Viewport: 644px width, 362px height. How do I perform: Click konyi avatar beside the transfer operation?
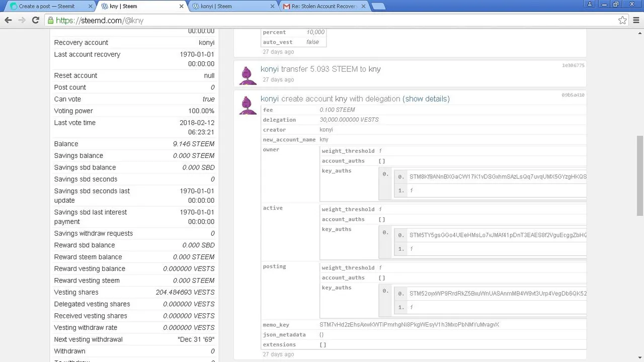[247, 75]
